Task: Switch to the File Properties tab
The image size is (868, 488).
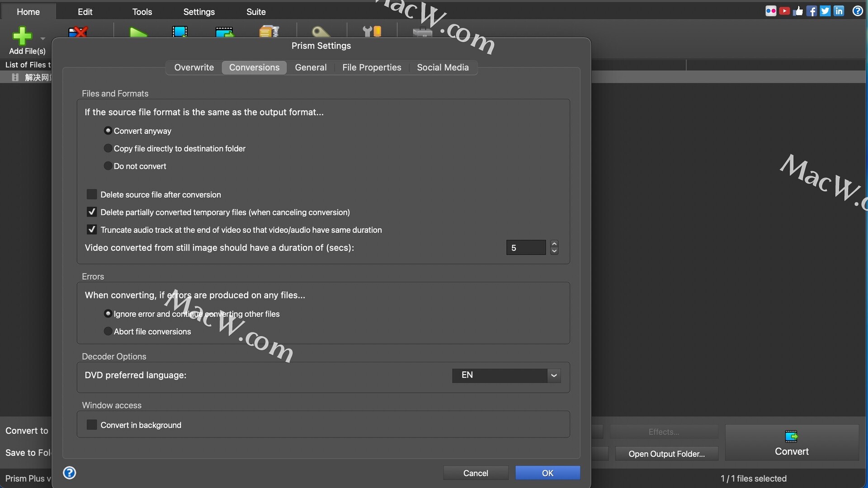Action: point(372,67)
